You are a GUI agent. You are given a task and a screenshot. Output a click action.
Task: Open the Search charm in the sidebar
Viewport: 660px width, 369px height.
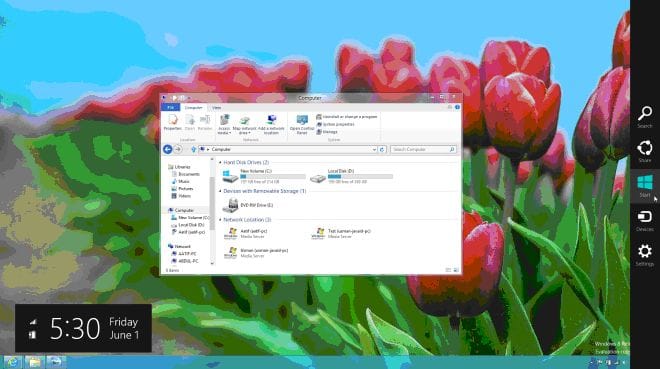[644, 117]
